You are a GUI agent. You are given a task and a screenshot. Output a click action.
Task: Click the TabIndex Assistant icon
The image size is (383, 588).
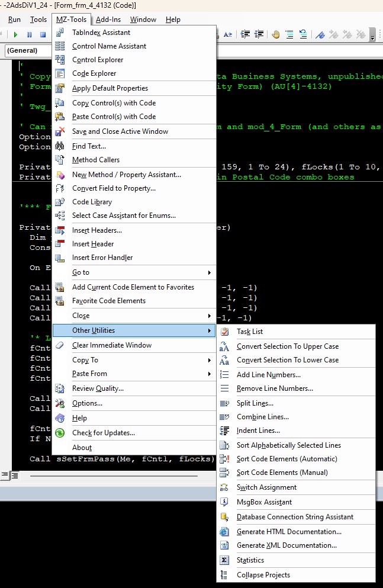click(x=60, y=32)
